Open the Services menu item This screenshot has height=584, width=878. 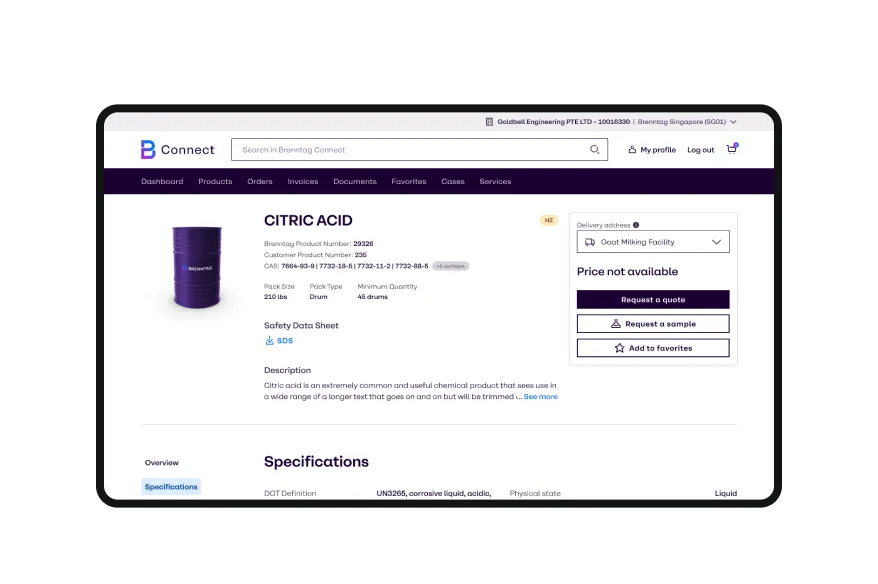tap(495, 181)
